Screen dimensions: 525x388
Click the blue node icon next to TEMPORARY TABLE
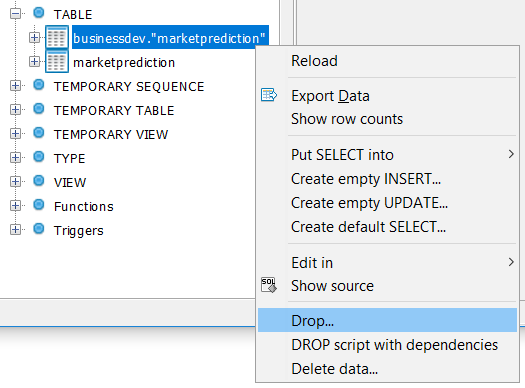[x=39, y=109]
